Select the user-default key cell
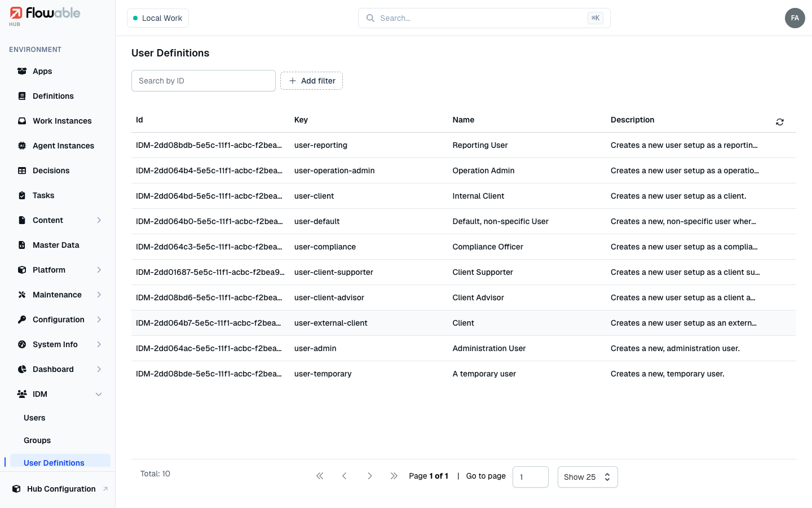The image size is (812, 508). pos(317,221)
